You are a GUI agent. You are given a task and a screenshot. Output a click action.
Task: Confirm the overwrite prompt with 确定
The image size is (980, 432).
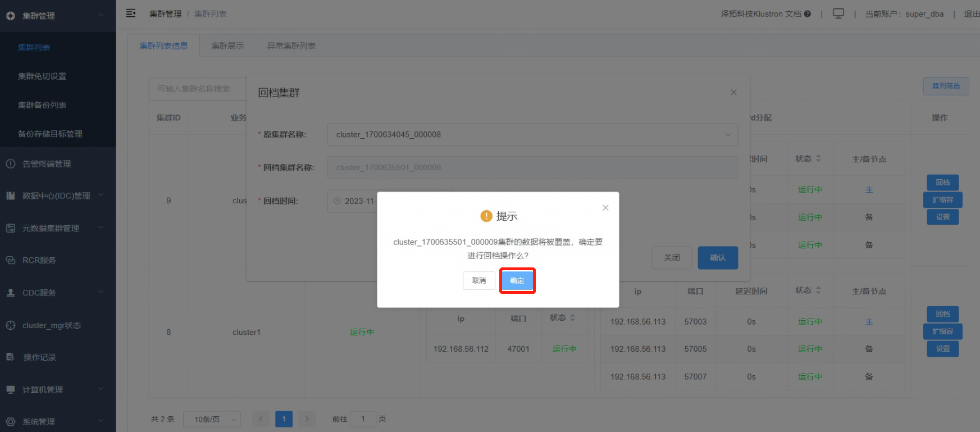(517, 280)
